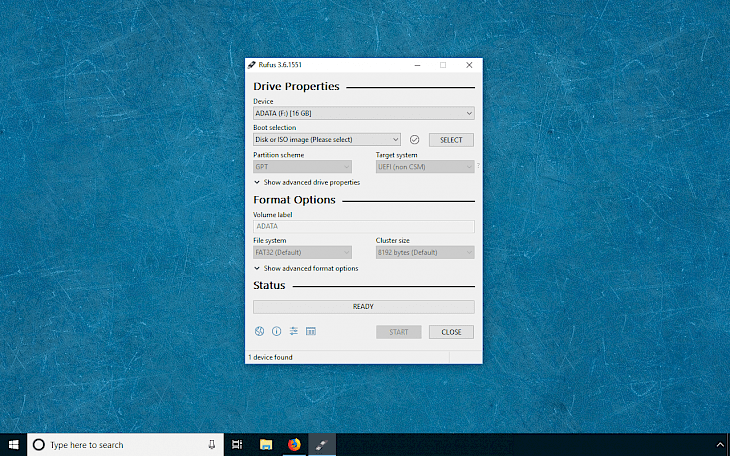Close the Rufus window with the X
Image resolution: width=730 pixels, height=456 pixels.
469,65
